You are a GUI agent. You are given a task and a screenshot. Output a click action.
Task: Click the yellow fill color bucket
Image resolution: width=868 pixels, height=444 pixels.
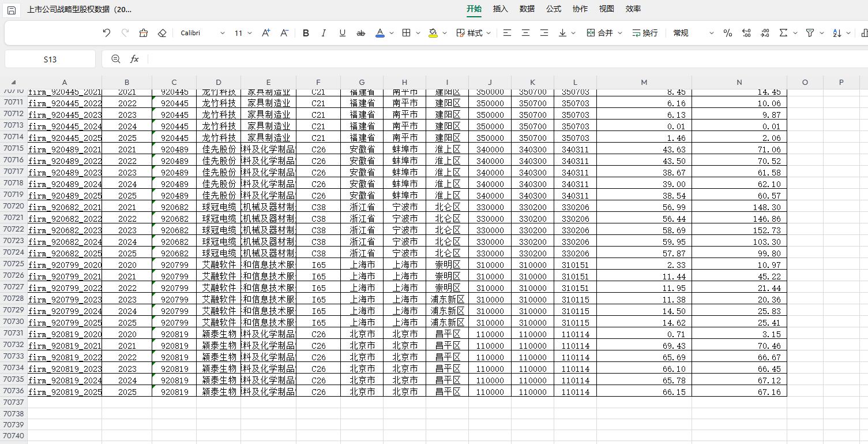433,33
